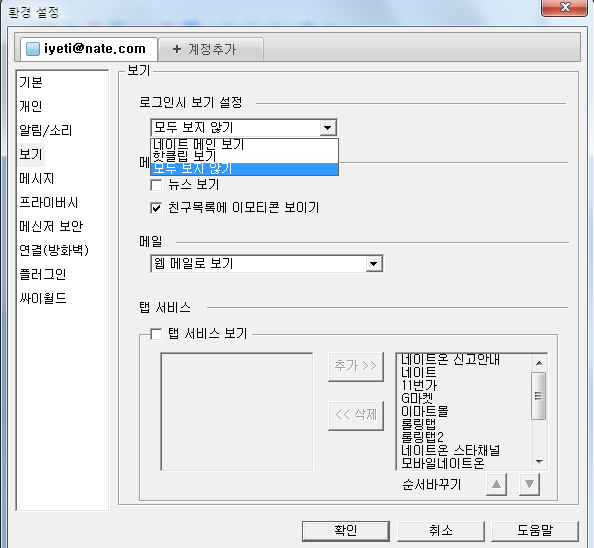Click the service list scrollbar thumb
Screen dimensions: 594x548
[539, 396]
